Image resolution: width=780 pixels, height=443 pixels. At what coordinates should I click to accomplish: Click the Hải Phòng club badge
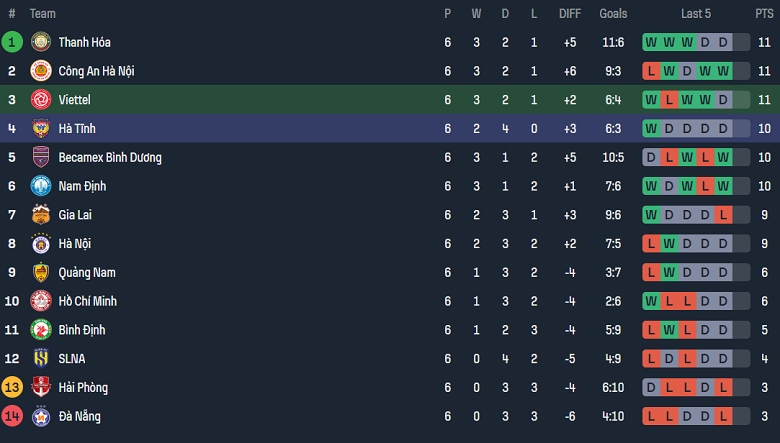pyautogui.click(x=41, y=388)
